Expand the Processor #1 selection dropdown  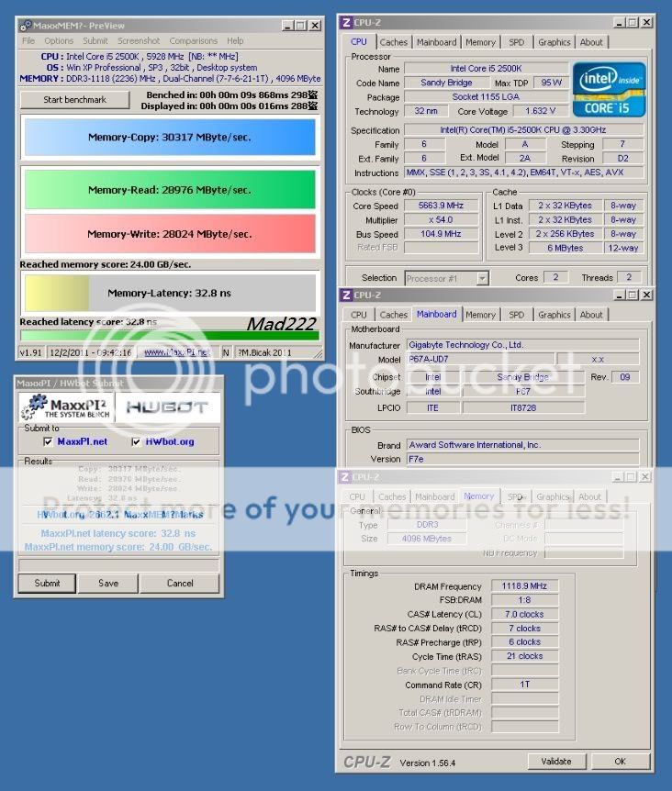482,278
